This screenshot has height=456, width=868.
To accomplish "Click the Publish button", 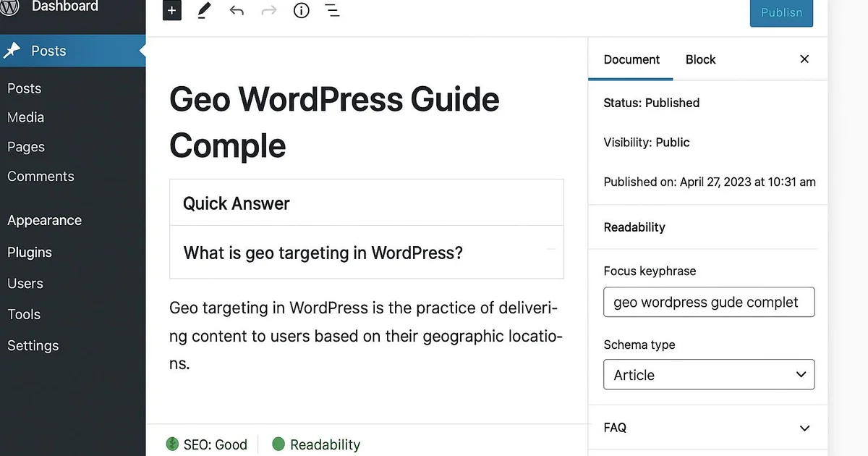I will click(781, 12).
